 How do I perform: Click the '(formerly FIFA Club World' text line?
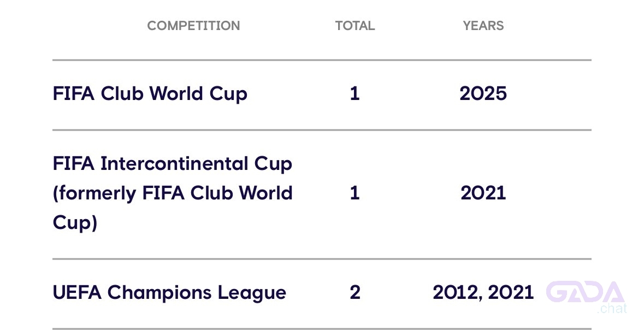173,193
